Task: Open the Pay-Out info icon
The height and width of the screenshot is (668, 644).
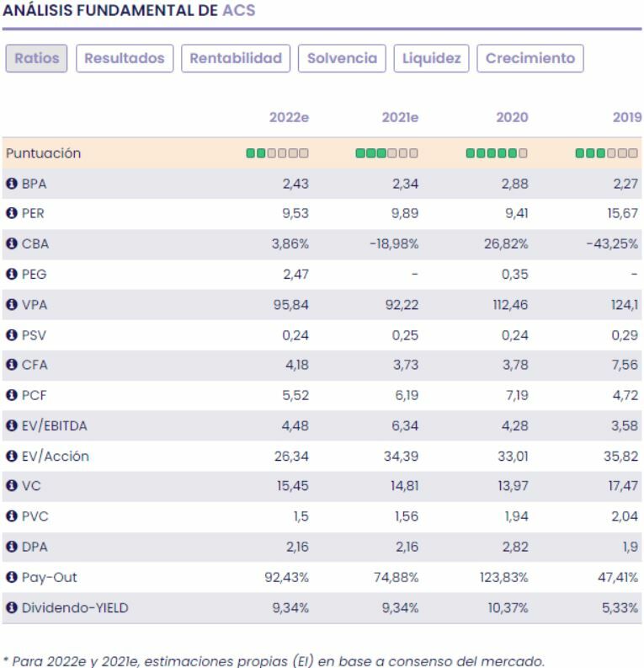Action: coord(11,577)
